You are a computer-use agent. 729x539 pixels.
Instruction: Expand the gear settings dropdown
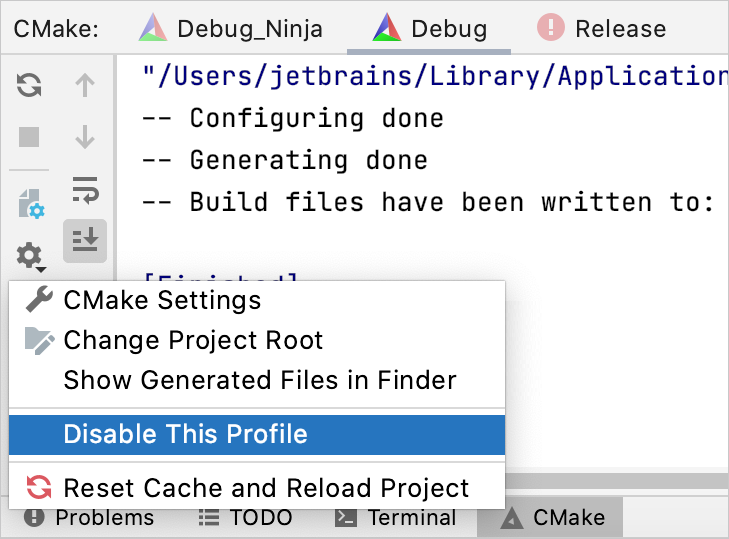(30, 256)
